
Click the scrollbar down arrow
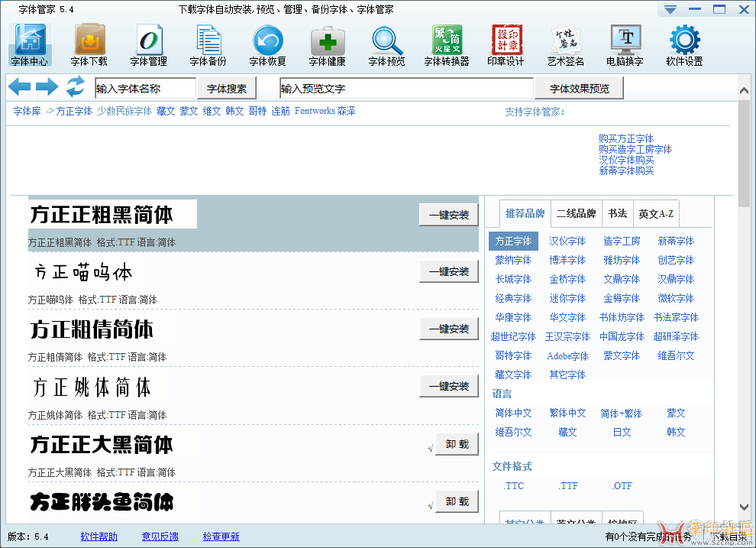(744, 507)
